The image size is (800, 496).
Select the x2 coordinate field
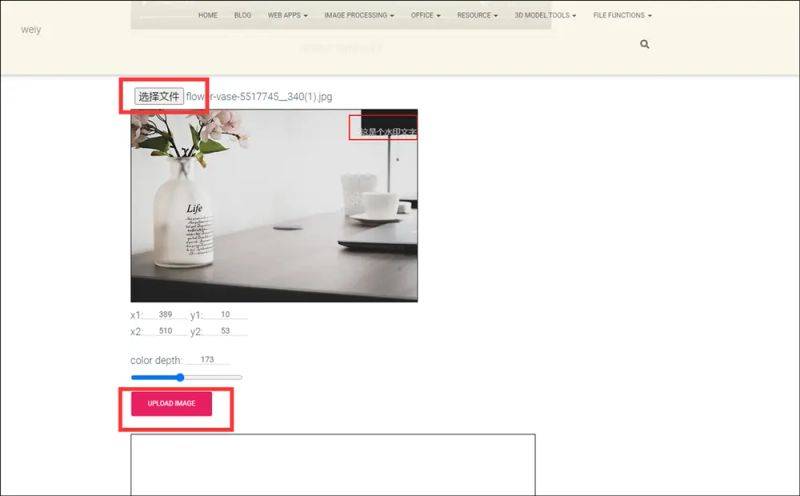tap(166, 331)
